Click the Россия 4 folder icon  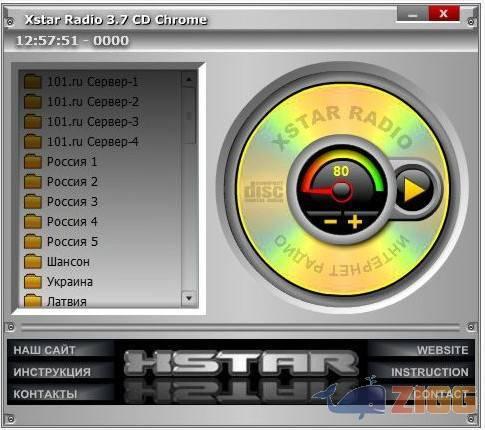(33, 222)
